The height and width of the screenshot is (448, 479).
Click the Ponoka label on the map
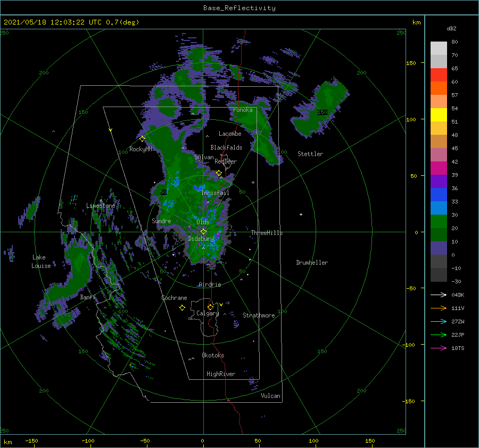[243, 110]
